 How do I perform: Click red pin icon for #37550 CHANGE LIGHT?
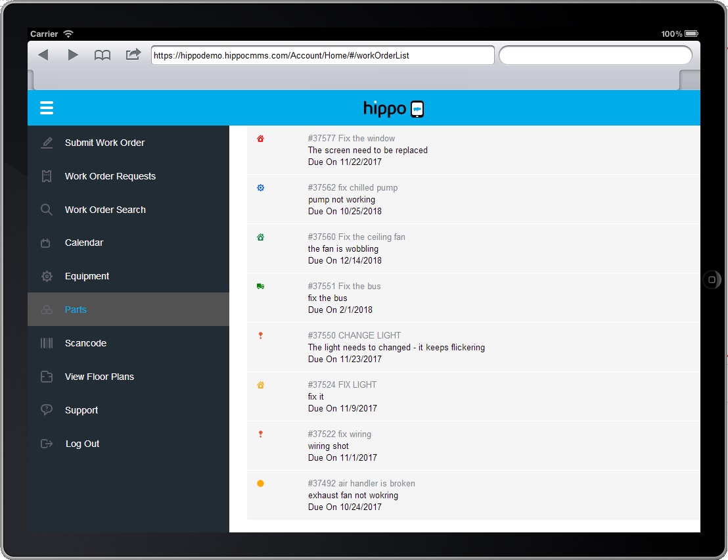pyautogui.click(x=260, y=335)
